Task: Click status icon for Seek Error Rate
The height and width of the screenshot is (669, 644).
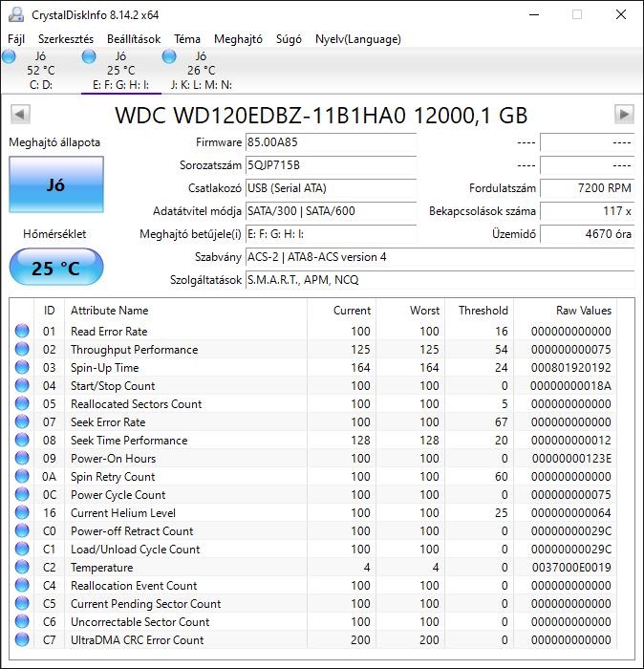Action: [x=22, y=421]
